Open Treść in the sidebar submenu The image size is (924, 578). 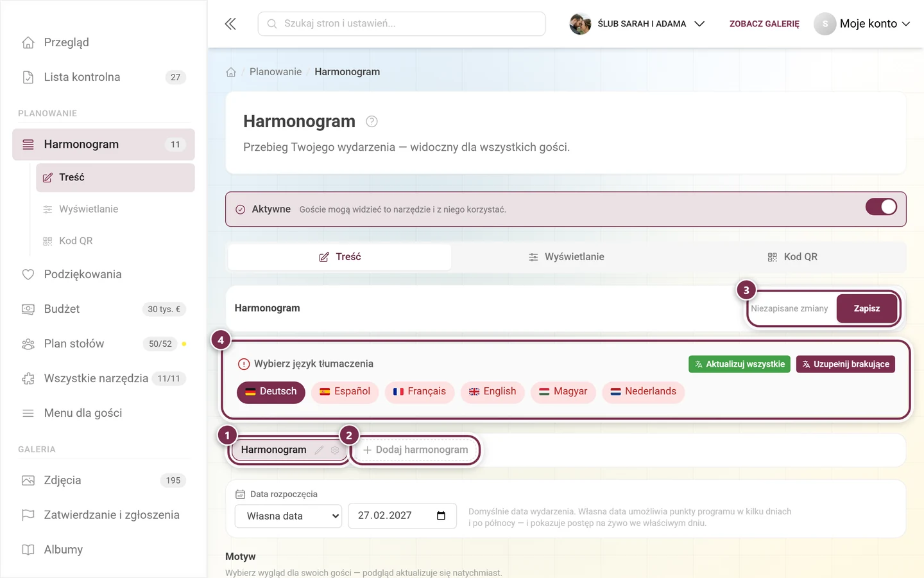coord(116,178)
